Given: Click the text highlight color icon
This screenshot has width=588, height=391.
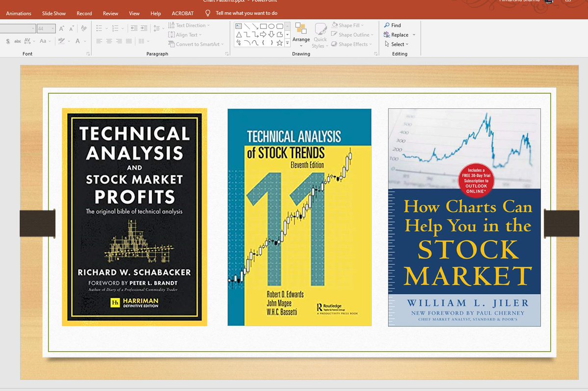Looking at the screenshot, I should (x=62, y=41).
